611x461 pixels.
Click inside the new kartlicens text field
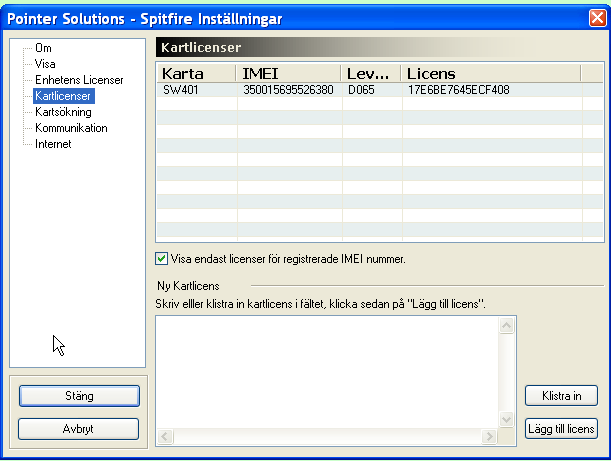(x=327, y=372)
